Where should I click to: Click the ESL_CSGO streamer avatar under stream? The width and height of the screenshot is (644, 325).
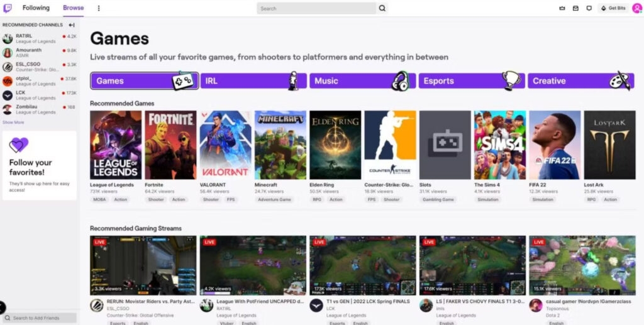(x=97, y=306)
